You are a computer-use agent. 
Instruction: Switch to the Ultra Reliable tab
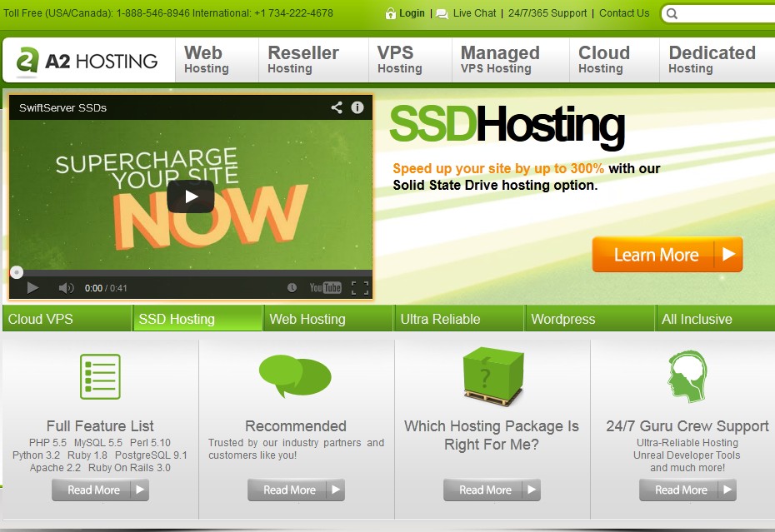coord(459,319)
